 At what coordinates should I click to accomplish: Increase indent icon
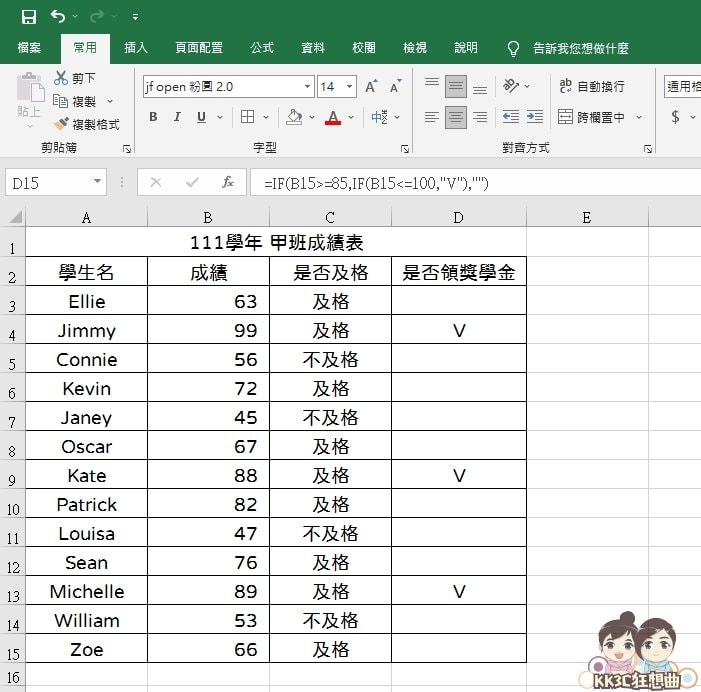tap(535, 117)
